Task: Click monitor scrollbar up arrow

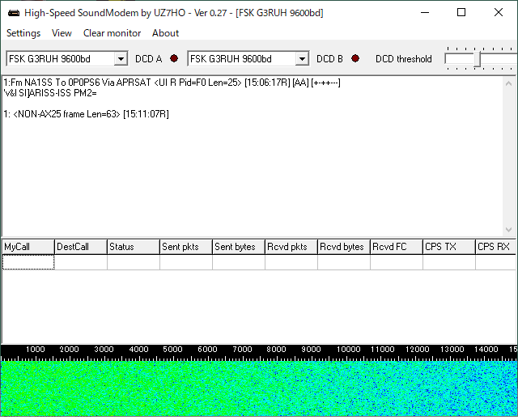Action: pos(509,83)
